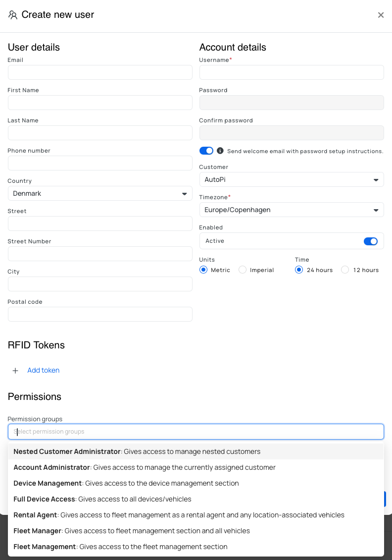
Task: Click the required Username field
Action: coord(292,72)
